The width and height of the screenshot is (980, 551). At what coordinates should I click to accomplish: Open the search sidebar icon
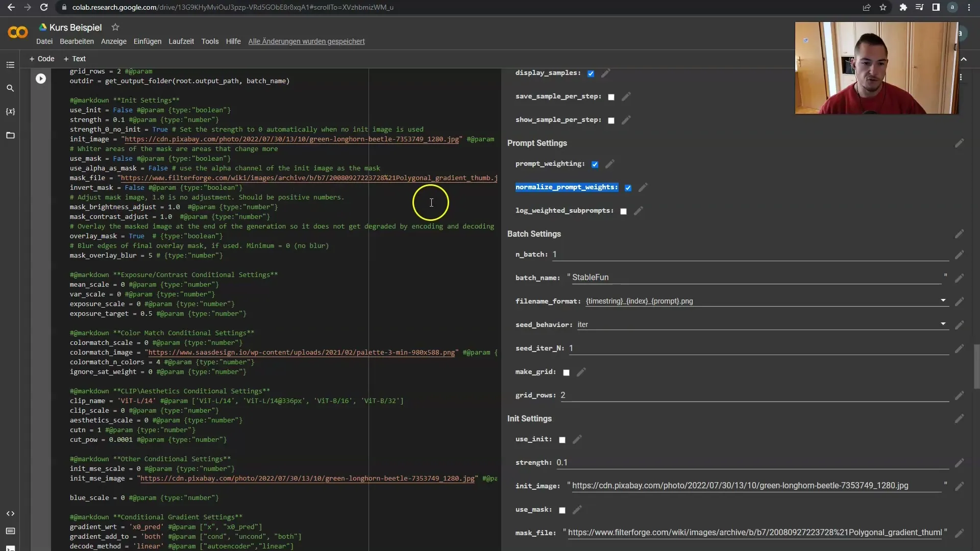10,88
